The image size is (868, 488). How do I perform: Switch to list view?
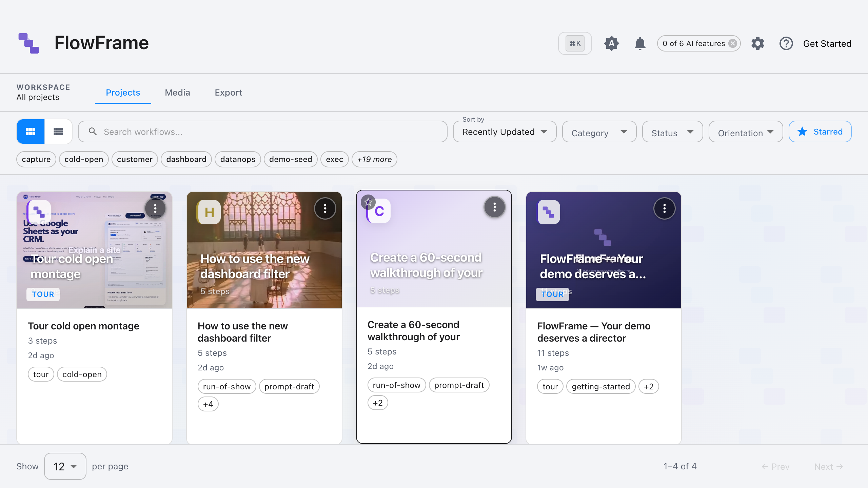tap(58, 131)
